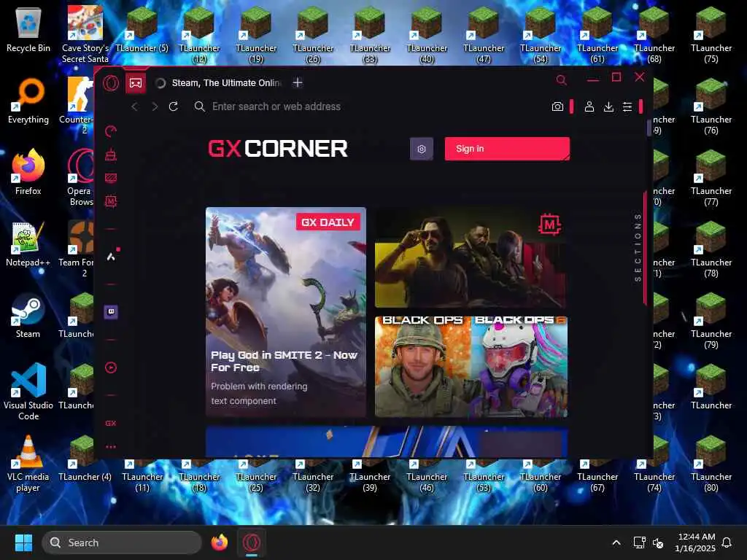This screenshot has height=560, width=747.
Task: Open the blue banner at page bottom
Action: coord(387,442)
